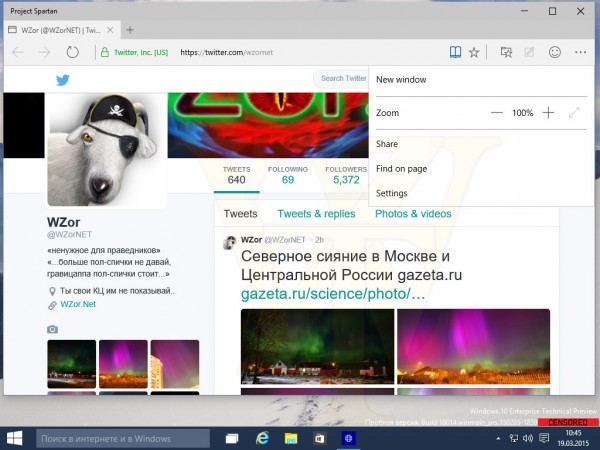Click the browser Back arrow
The width and height of the screenshot is (600, 450).
pyautogui.click(x=17, y=52)
